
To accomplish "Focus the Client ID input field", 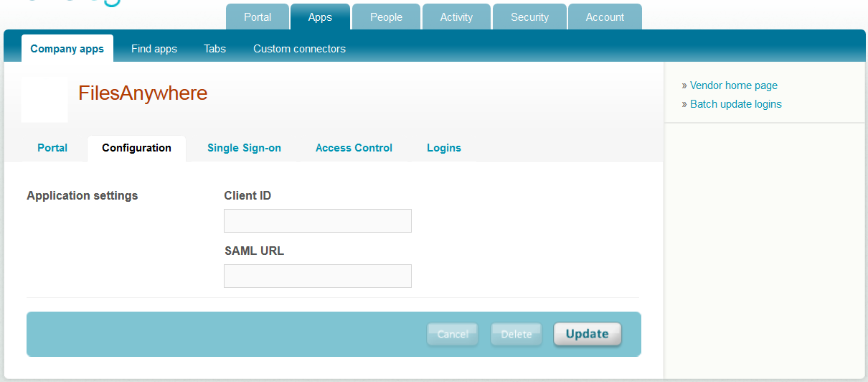I will click(318, 221).
